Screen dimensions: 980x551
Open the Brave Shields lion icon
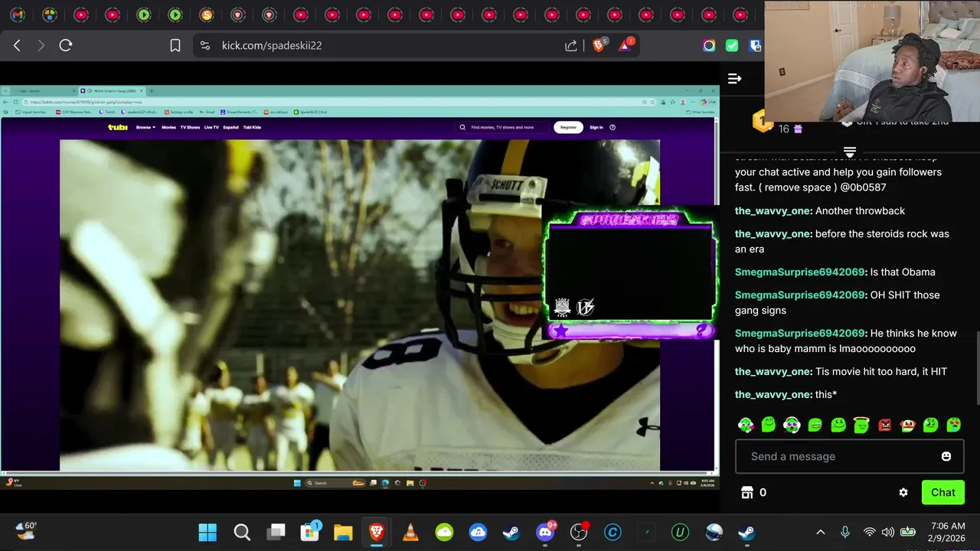click(x=599, y=45)
